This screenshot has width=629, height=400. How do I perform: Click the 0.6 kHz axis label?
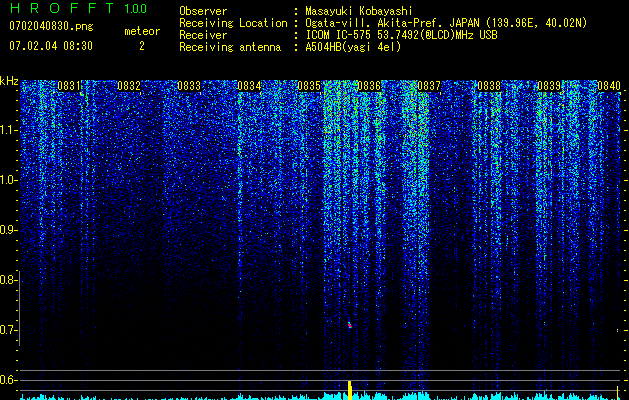pyautogui.click(x=8, y=380)
